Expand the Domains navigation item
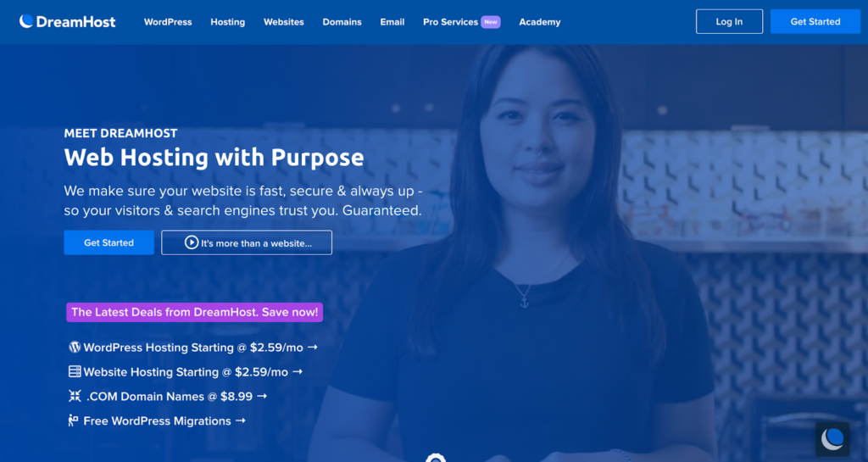868x462 pixels. pos(342,22)
